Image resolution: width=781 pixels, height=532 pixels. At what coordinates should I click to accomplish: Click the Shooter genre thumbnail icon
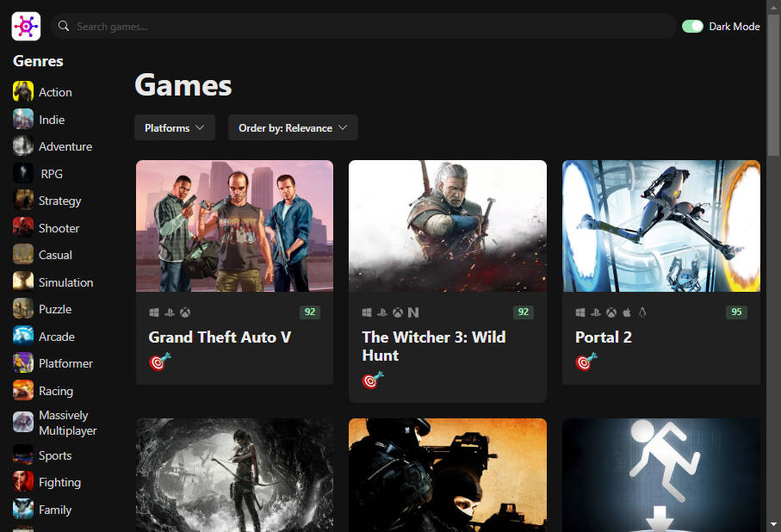[23, 227]
